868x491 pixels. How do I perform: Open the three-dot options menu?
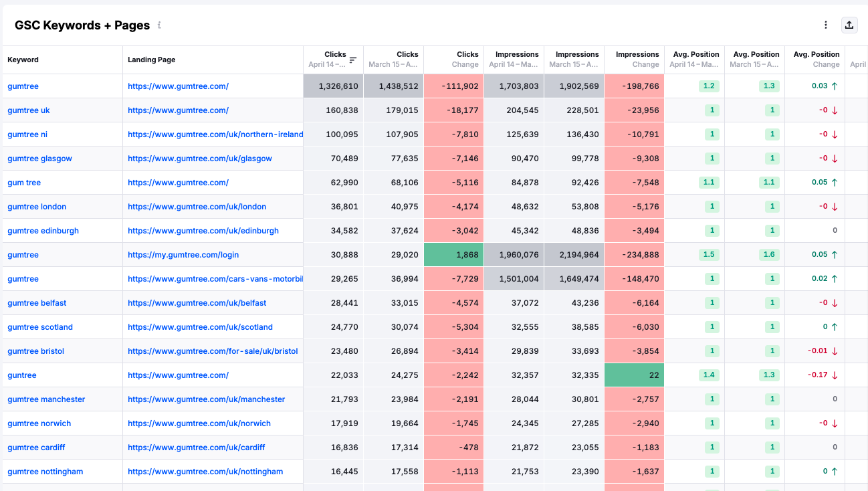[826, 25]
